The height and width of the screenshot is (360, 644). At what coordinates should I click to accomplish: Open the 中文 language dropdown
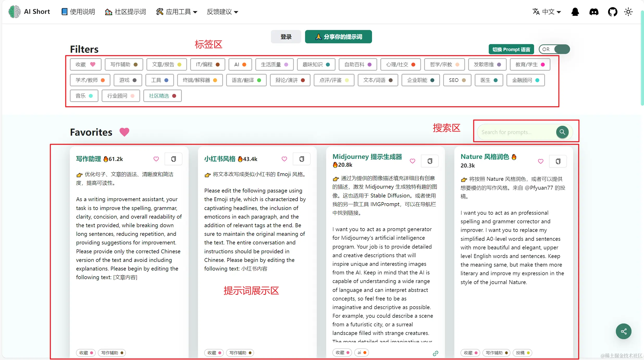(547, 12)
